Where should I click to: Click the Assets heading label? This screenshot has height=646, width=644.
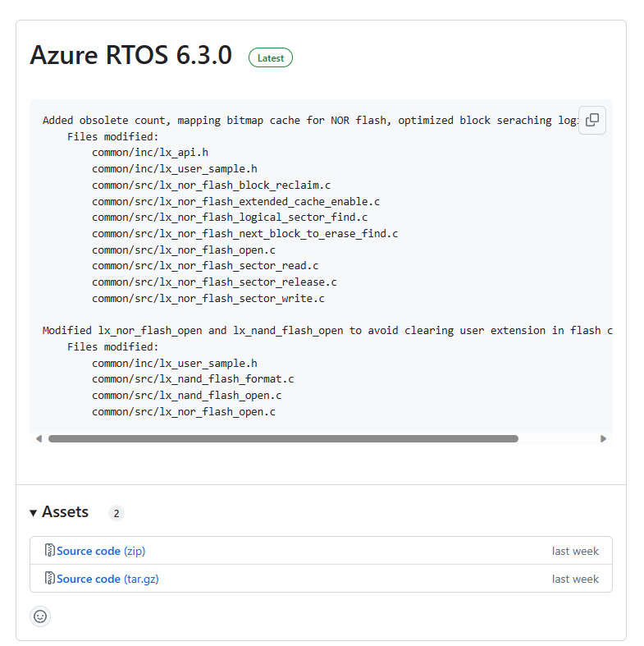click(65, 511)
